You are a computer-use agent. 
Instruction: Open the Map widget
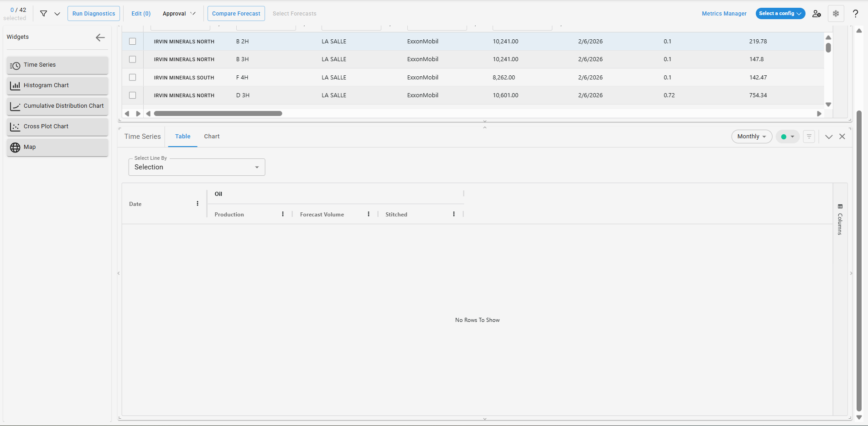tap(57, 147)
